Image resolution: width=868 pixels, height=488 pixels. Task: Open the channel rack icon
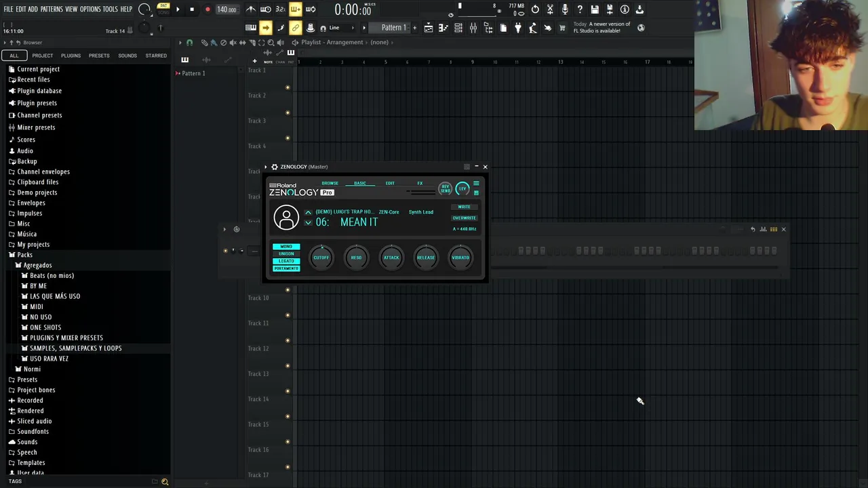point(458,28)
